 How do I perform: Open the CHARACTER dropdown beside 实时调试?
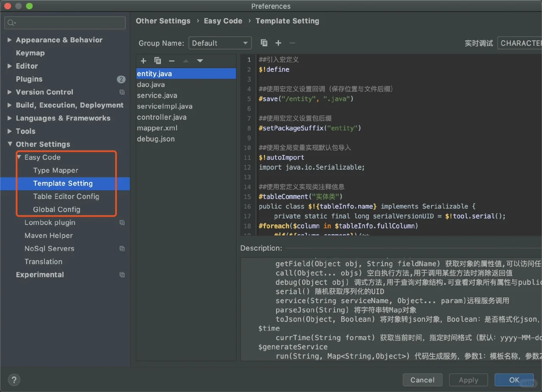point(520,43)
